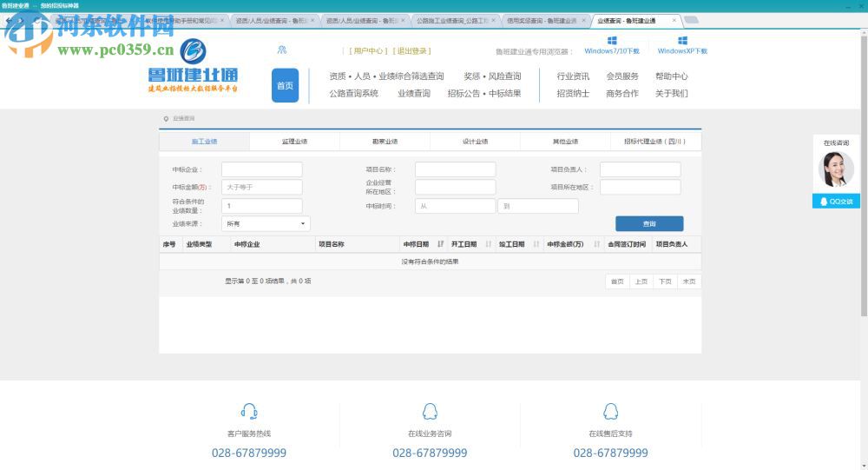Switch to the 施工业绩 tab
Image resolution: width=868 pixels, height=470 pixels.
click(204, 142)
